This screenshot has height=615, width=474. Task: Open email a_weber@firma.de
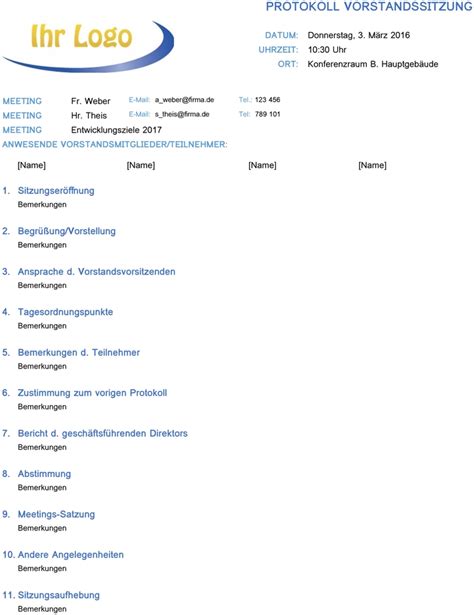(184, 100)
